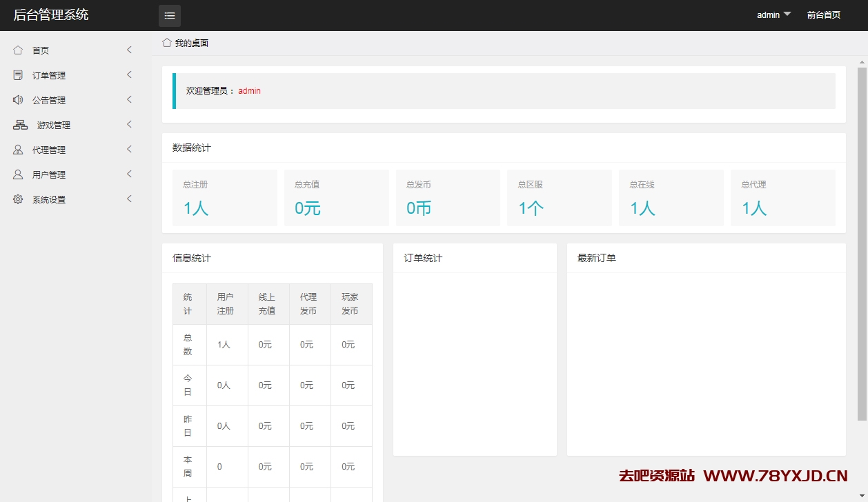The height and width of the screenshot is (502, 868).
Task: Click the gear icon beside 系统设置
Action: pyautogui.click(x=18, y=199)
